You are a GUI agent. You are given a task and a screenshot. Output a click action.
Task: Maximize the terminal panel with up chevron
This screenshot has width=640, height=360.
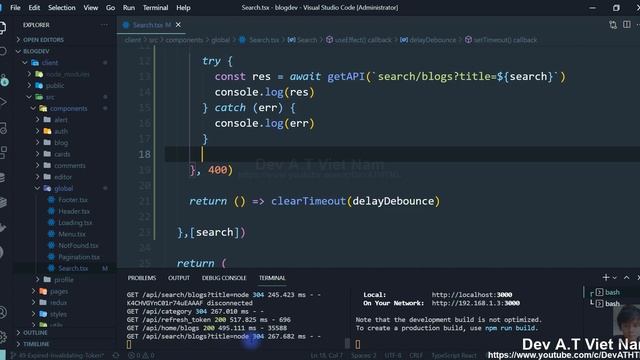coord(627,278)
